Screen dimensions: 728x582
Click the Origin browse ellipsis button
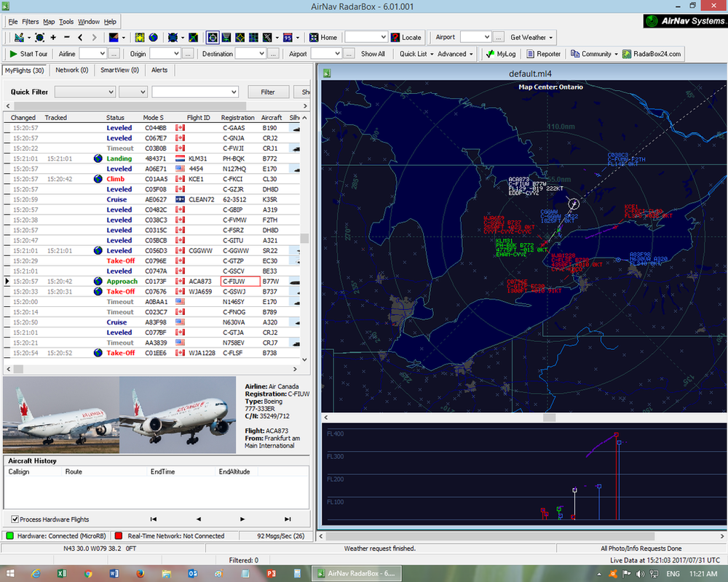[x=188, y=54]
